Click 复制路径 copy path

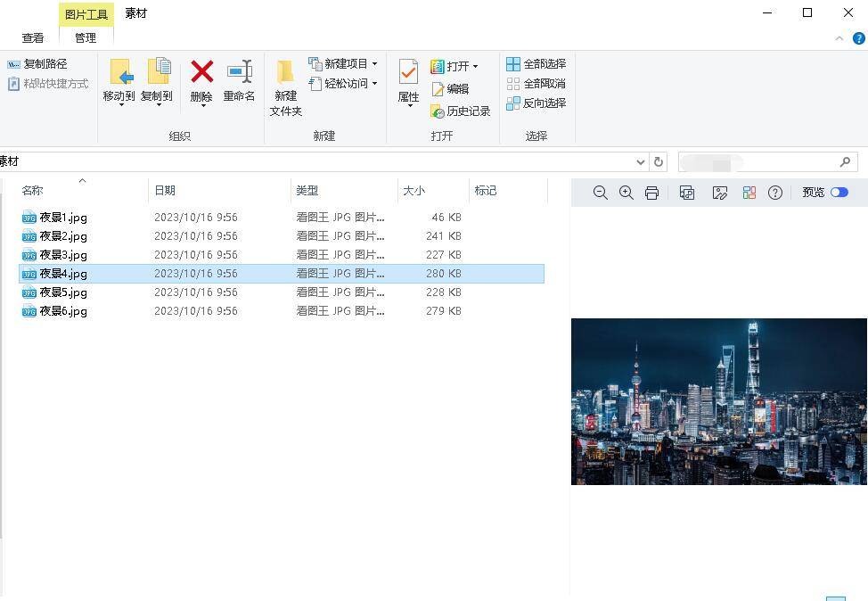pos(37,63)
